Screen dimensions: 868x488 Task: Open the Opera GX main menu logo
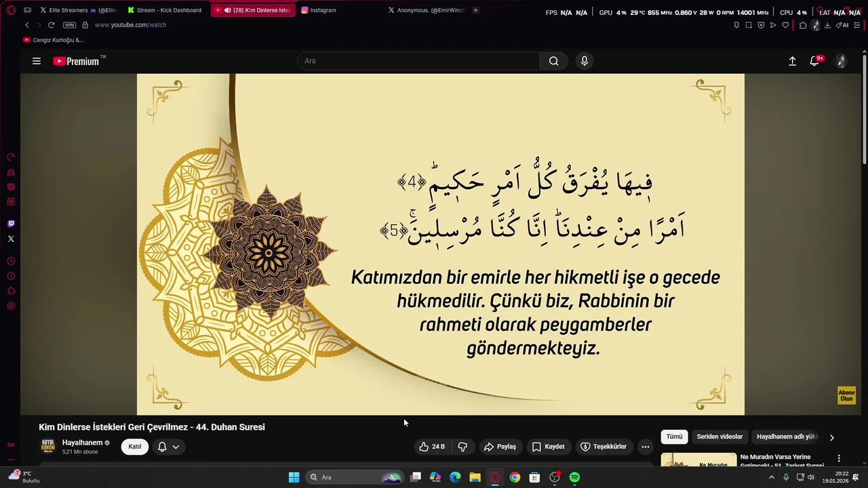point(11,10)
